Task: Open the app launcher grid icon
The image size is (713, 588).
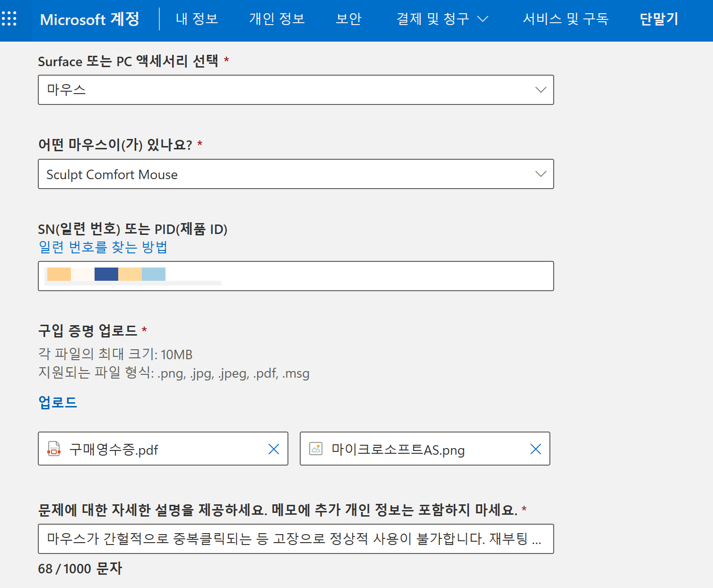Action: 9,19
